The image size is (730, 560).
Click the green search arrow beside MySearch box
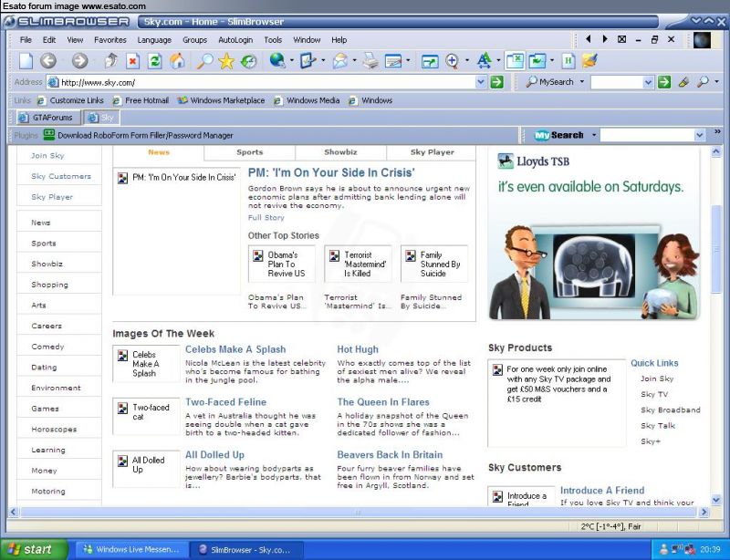coord(664,82)
